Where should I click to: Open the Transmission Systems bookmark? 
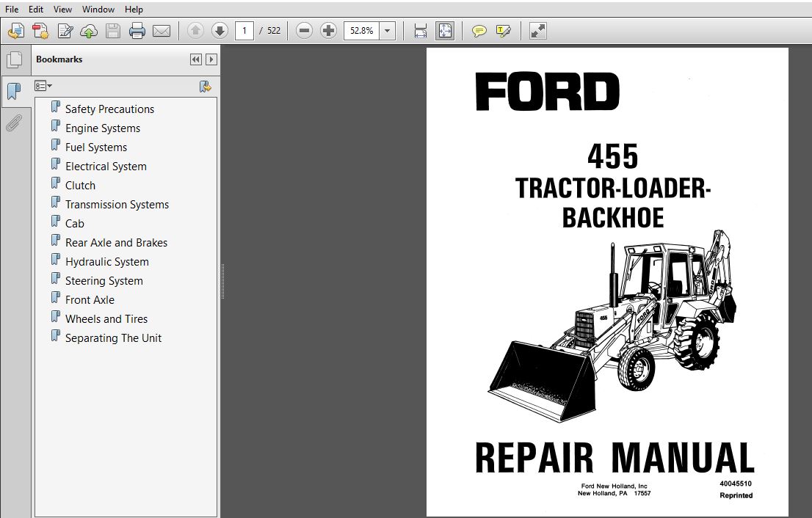coord(117,205)
